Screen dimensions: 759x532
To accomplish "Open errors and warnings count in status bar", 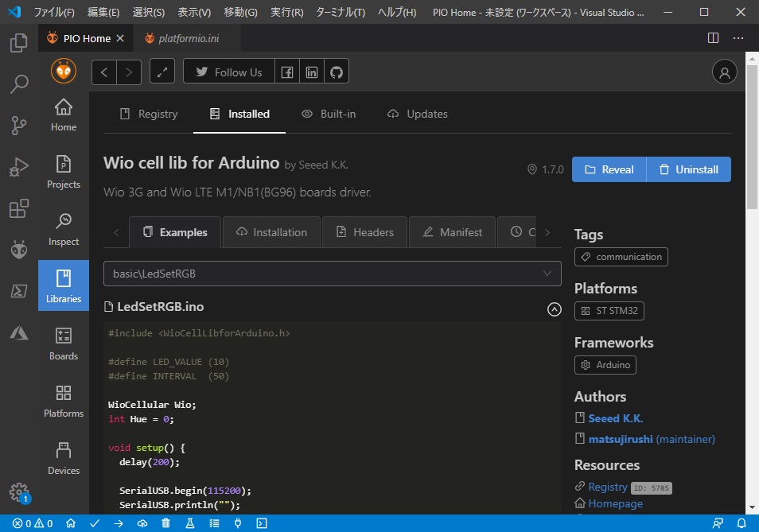I will click(33, 523).
